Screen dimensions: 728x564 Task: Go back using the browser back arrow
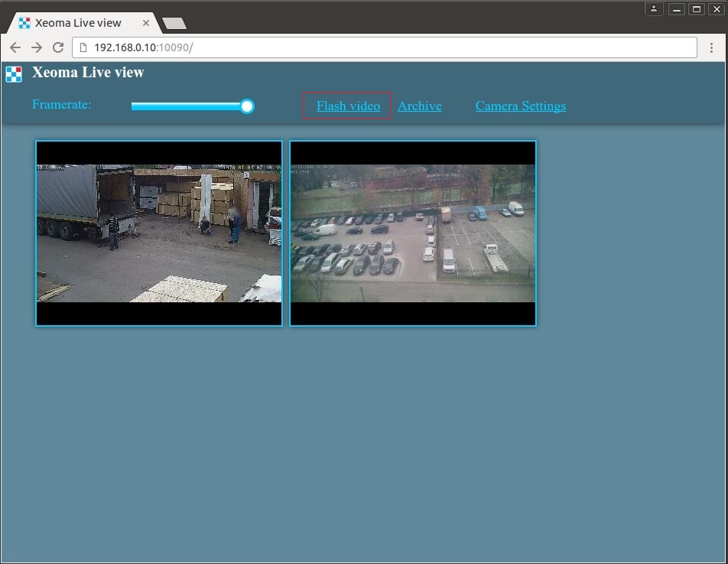[15, 47]
